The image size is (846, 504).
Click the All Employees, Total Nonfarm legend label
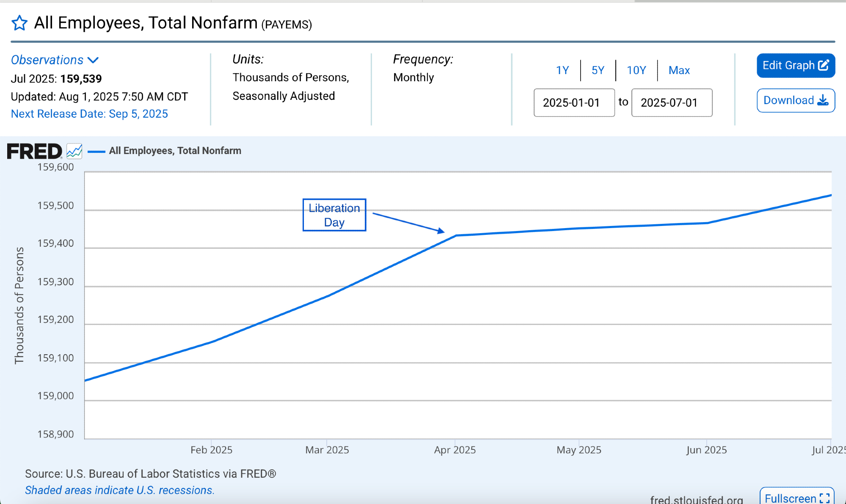coord(175,151)
